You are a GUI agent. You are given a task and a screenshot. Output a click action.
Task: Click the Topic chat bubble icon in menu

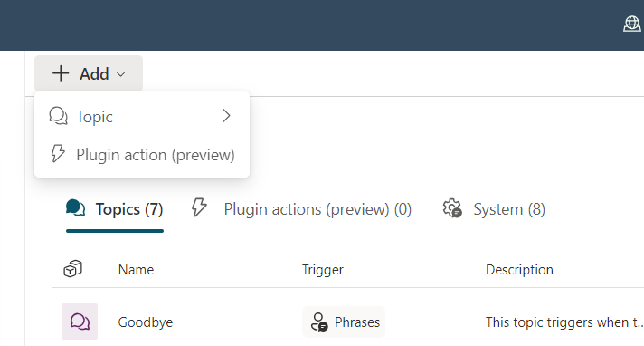click(58, 116)
